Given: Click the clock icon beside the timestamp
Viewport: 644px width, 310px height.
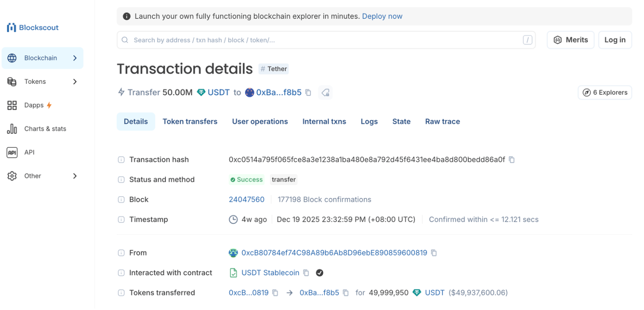Looking at the screenshot, I should (233, 219).
